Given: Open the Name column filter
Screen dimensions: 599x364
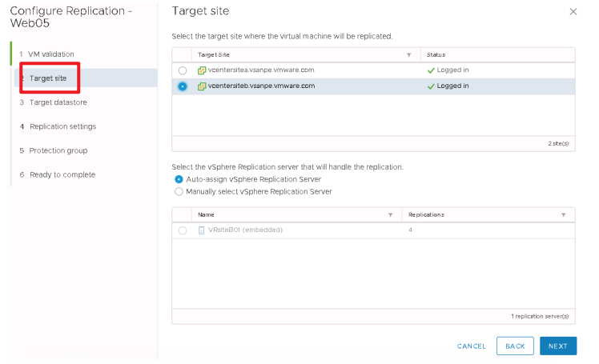Looking at the screenshot, I should click(391, 215).
